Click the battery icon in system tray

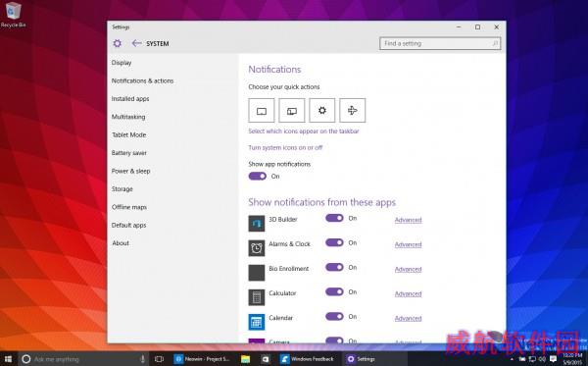coord(522,359)
